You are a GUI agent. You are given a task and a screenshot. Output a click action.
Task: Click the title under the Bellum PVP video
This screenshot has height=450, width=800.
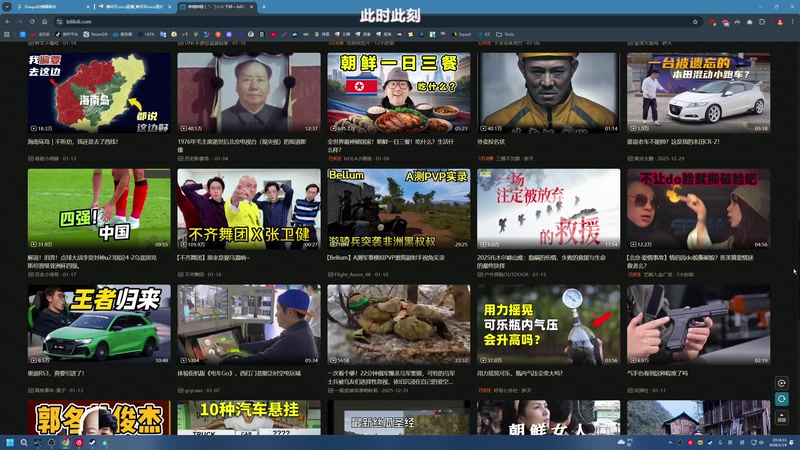click(386, 258)
